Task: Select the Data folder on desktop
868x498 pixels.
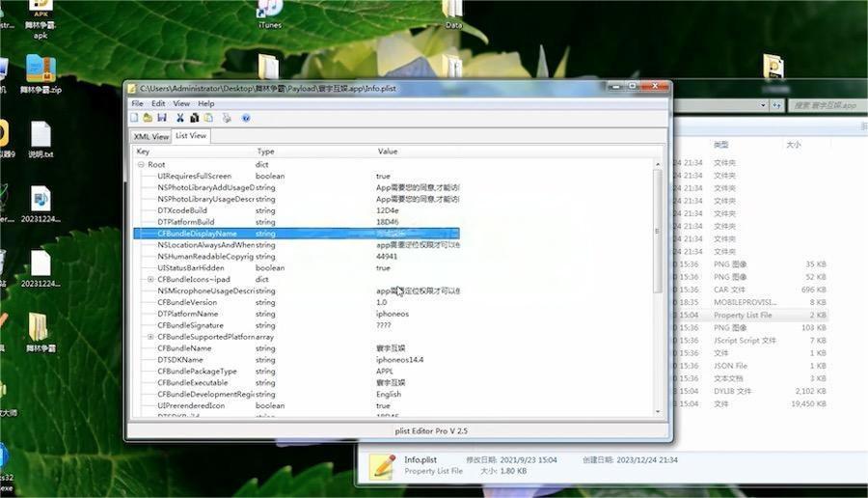Action: coord(453,14)
